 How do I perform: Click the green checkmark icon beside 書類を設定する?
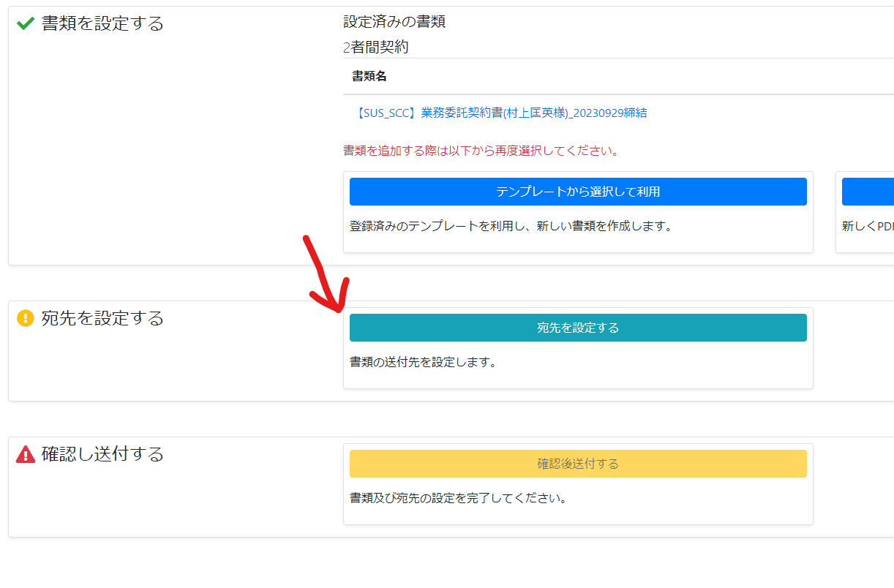(26, 23)
